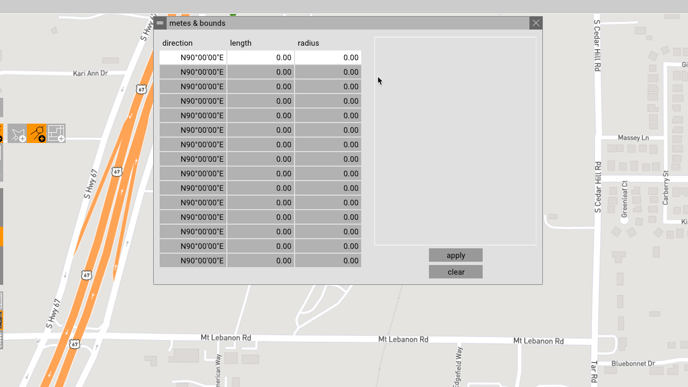
Task: Click the Edgefield Way map label
Action: tap(458, 367)
